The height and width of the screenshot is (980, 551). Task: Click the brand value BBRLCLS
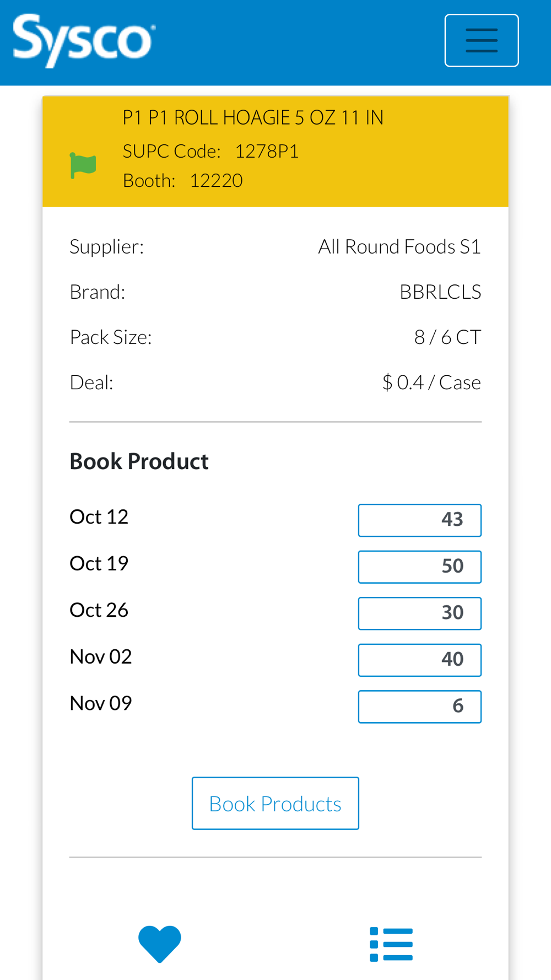[440, 292]
